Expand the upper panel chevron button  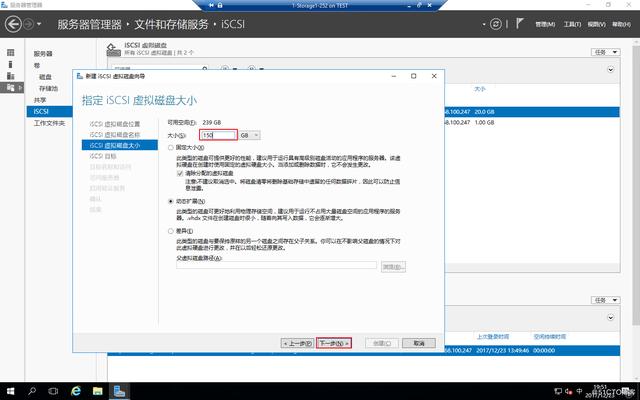coord(611,69)
